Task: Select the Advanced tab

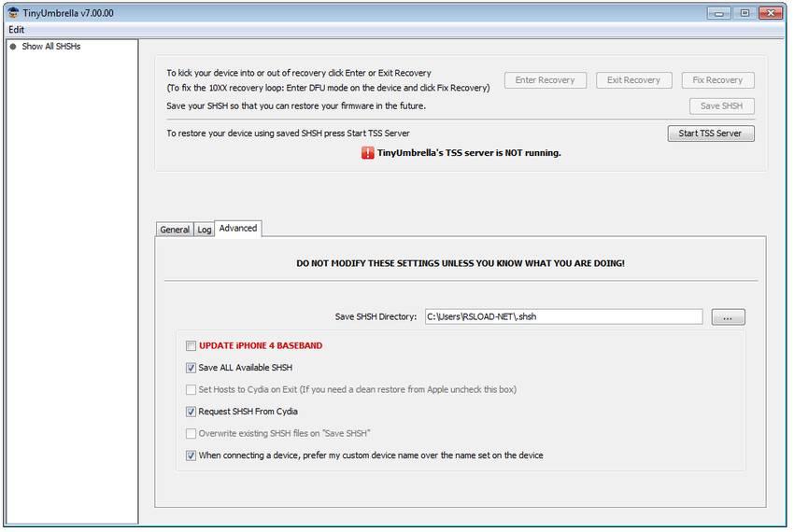Action: tap(238, 229)
